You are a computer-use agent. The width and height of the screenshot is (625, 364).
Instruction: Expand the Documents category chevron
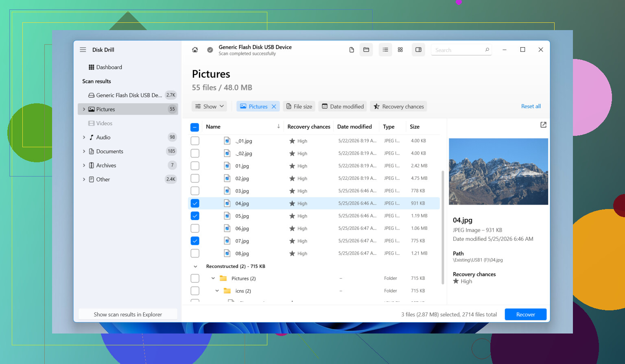pyautogui.click(x=84, y=151)
